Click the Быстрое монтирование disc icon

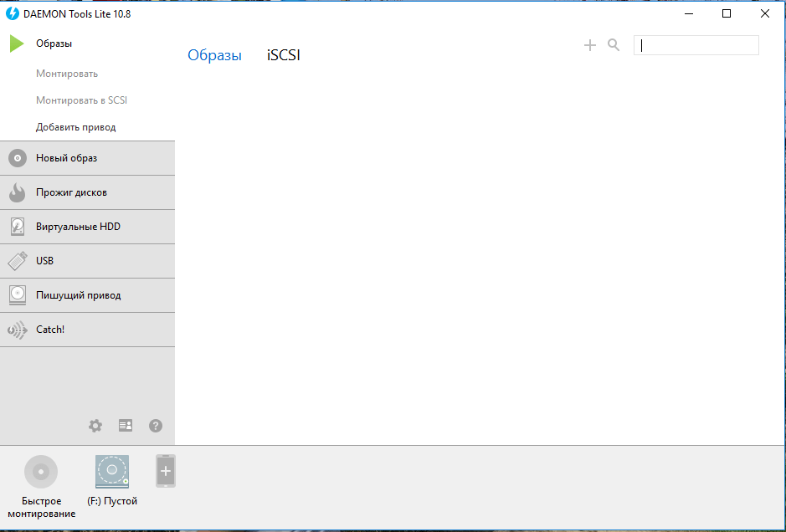click(41, 472)
